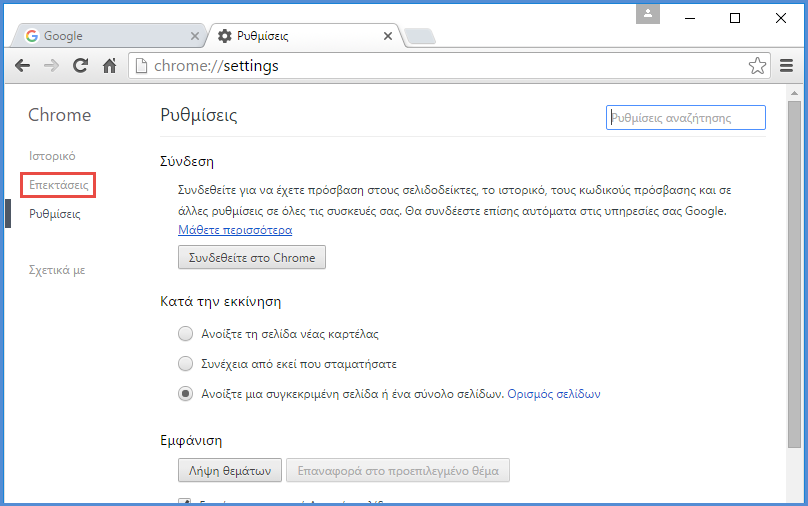Image resolution: width=808 pixels, height=506 pixels.
Task: Open Σχετικά με in the sidebar
Action: tap(57, 270)
